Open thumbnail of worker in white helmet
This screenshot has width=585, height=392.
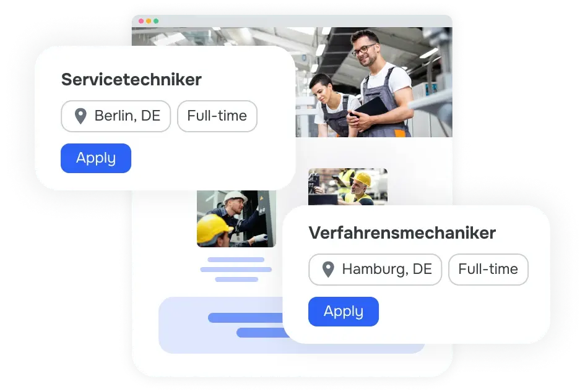coord(236,219)
